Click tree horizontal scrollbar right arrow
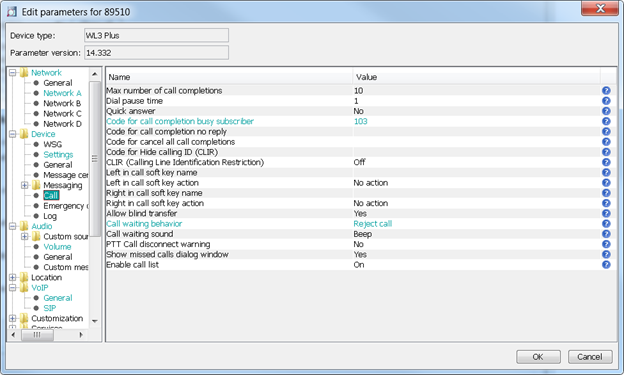 point(81,335)
